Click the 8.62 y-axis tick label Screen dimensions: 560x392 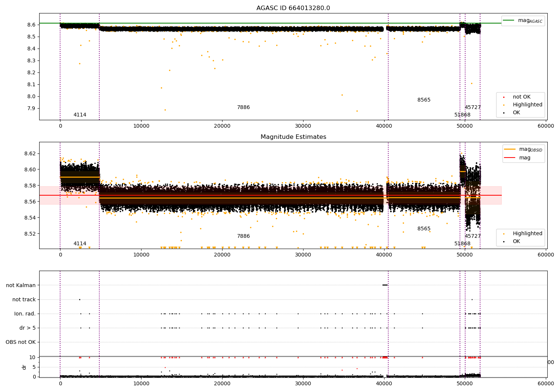click(29, 153)
